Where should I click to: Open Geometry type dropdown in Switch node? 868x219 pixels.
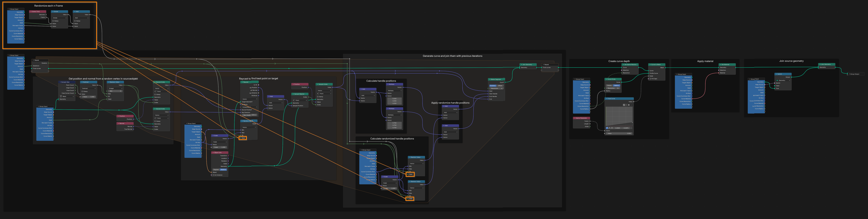tap(783, 80)
